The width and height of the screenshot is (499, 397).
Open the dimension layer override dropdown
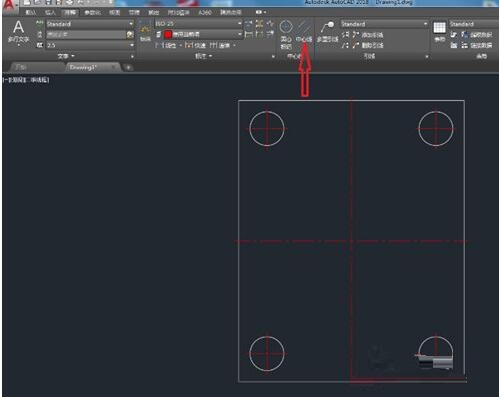tap(202, 34)
